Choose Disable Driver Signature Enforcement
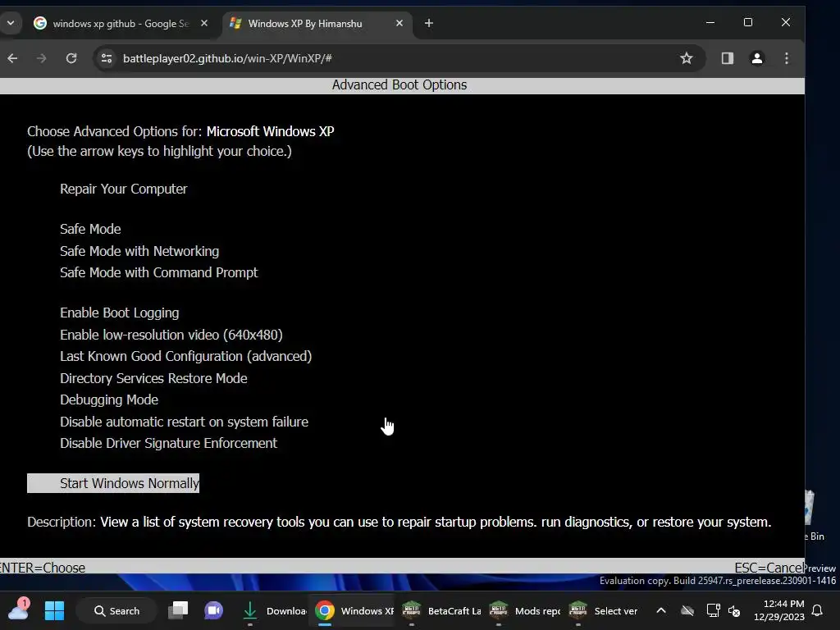 point(169,443)
